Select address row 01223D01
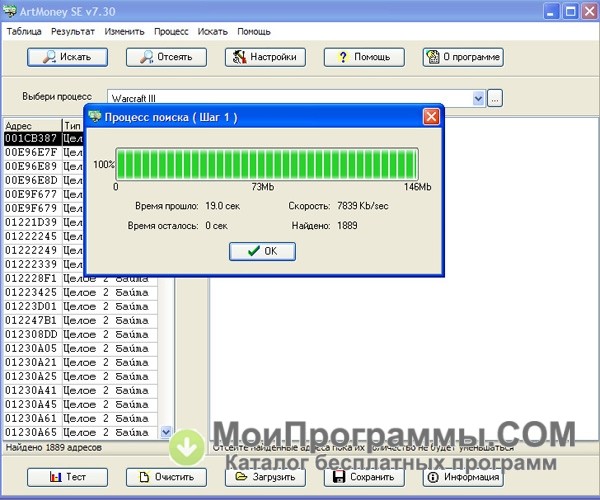 tap(80, 306)
